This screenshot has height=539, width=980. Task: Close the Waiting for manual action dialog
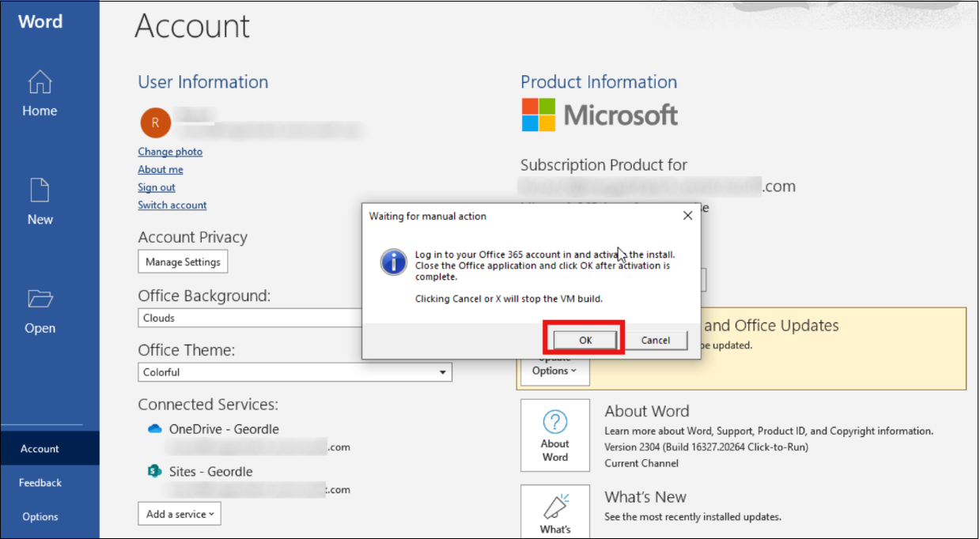coord(687,216)
